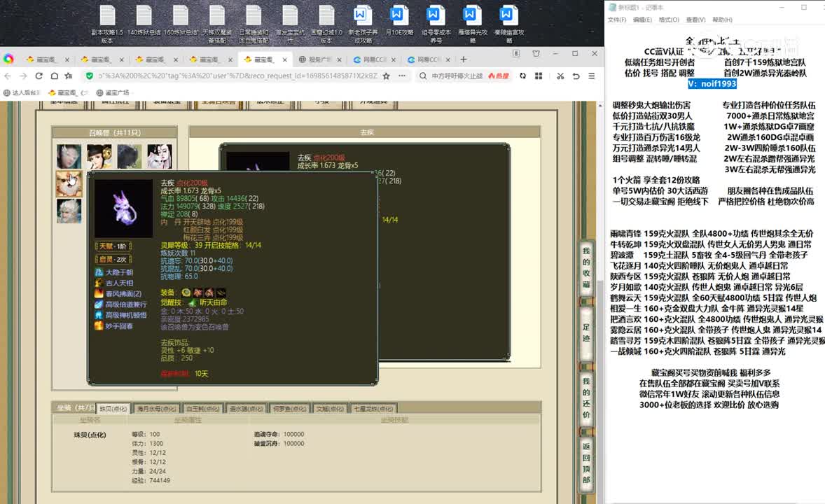Click the 高级神机顿悟 skill icon
825x504 pixels.
click(99, 314)
